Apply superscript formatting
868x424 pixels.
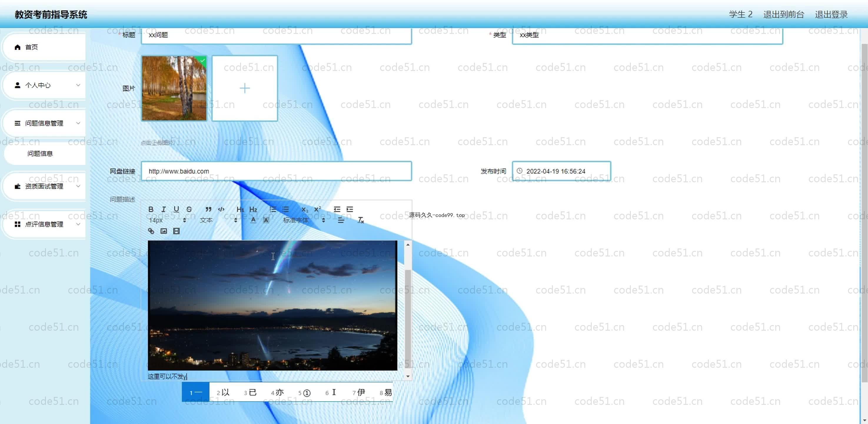(317, 209)
